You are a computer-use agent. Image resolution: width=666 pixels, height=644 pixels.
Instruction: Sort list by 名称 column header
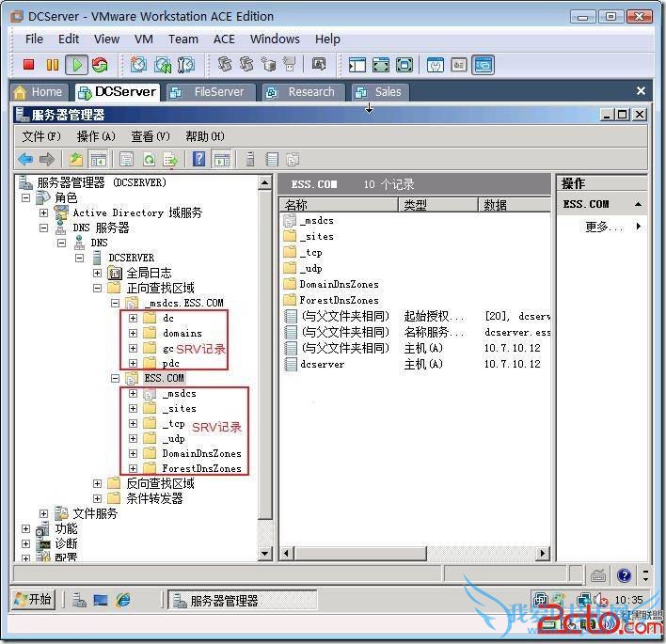pos(339,205)
